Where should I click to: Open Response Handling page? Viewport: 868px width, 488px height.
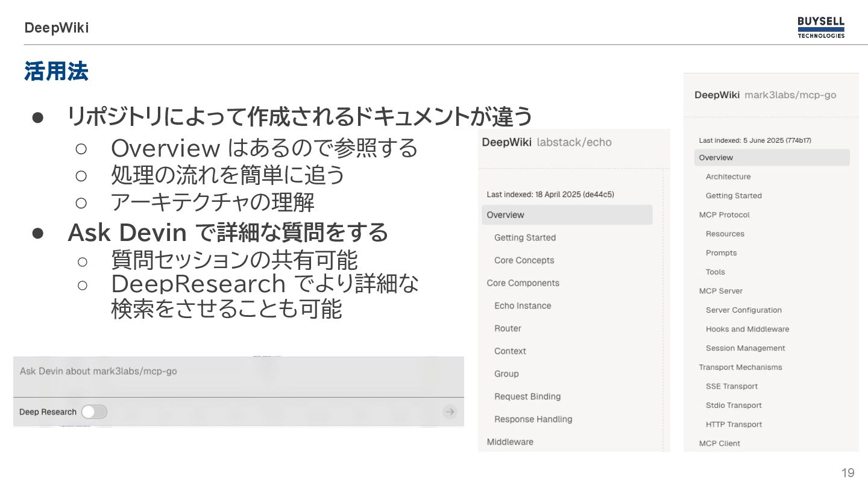coord(533,419)
